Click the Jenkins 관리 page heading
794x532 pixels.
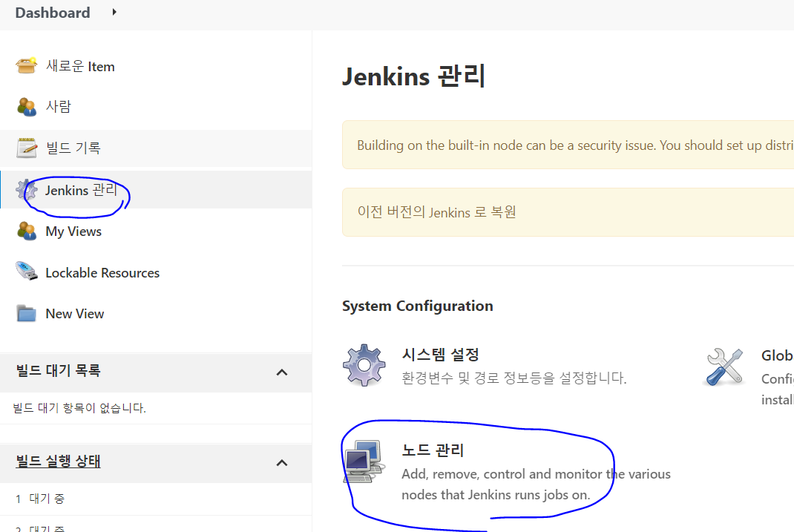click(x=414, y=76)
